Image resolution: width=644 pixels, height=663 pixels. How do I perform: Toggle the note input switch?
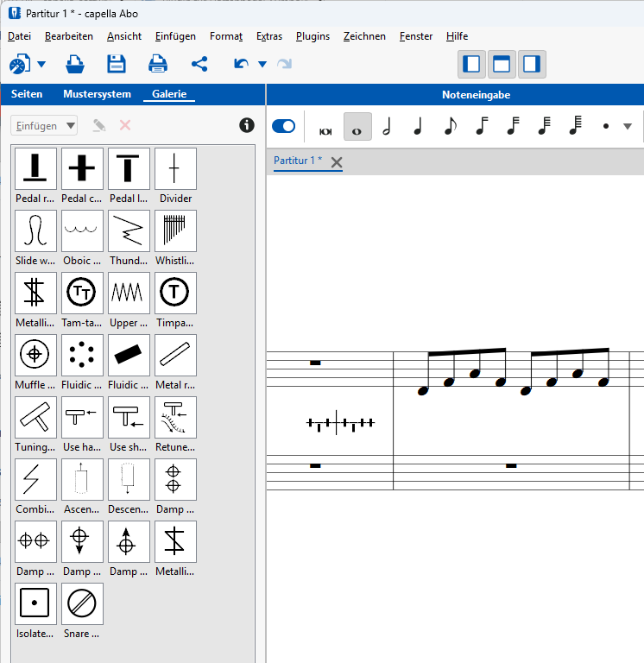(x=283, y=127)
